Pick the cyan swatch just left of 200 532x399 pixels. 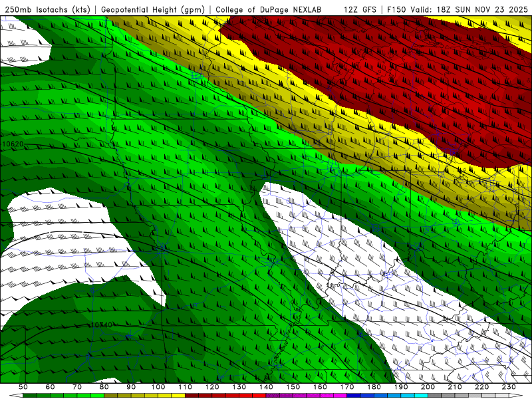[421, 396]
